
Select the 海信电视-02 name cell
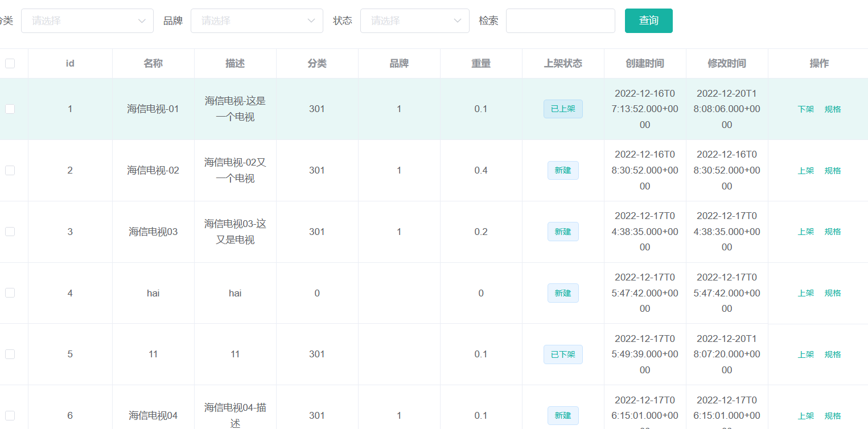click(153, 170)
